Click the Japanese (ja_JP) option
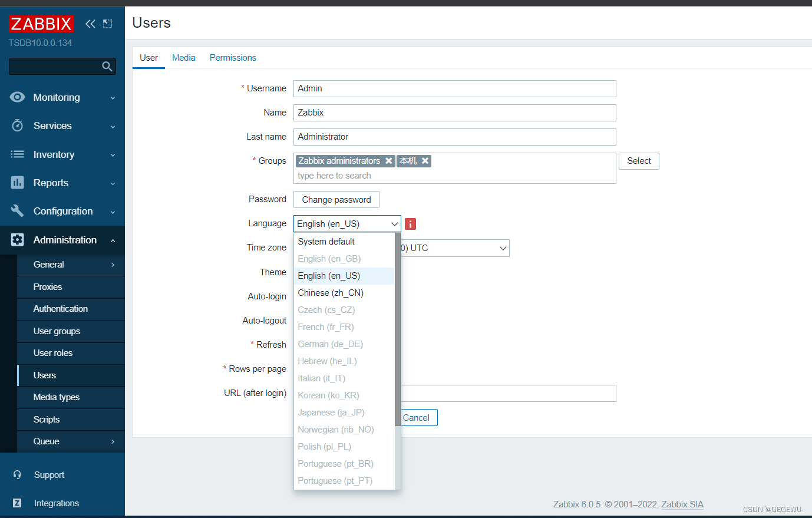 click(x=344, y=413)
